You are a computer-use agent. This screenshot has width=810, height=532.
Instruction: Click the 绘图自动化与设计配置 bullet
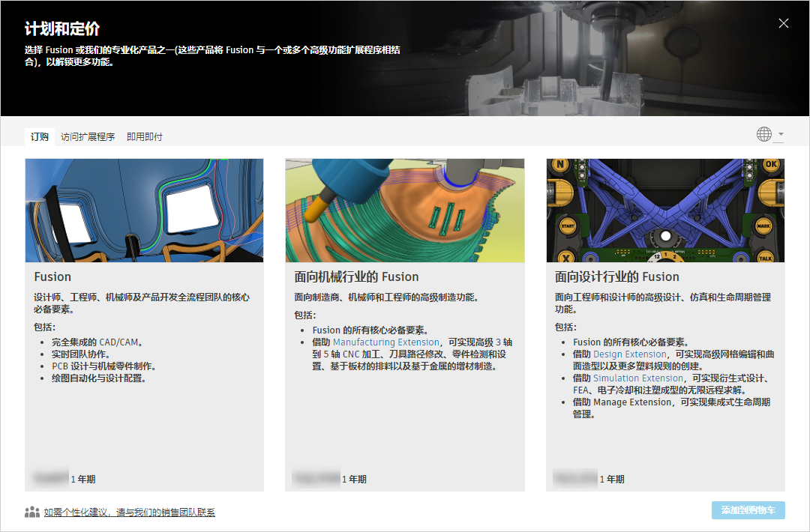[100, 378]
